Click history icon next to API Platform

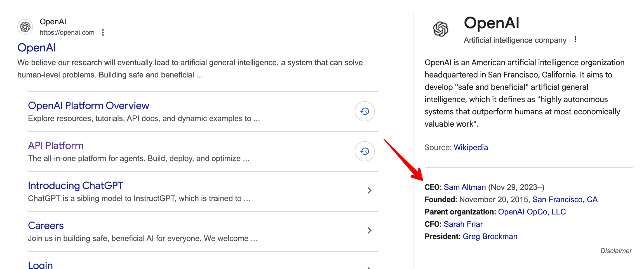coord(365,151)
